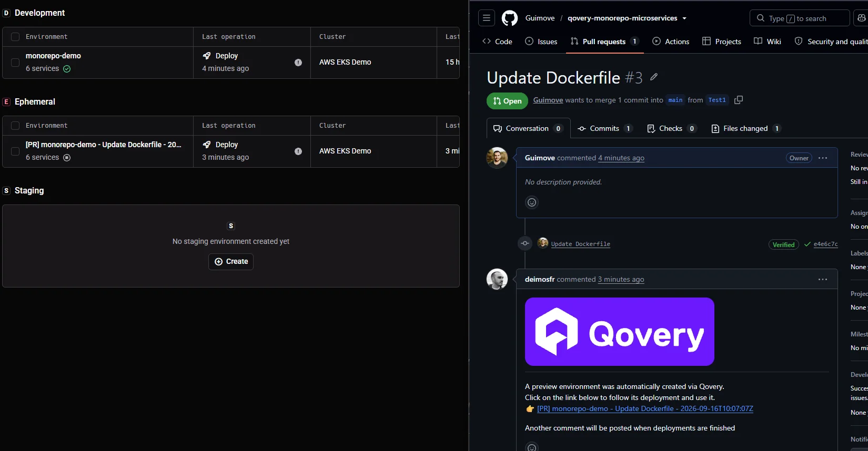
Task: Click monorepo-demo deployment status info icon
Action: 298,62
